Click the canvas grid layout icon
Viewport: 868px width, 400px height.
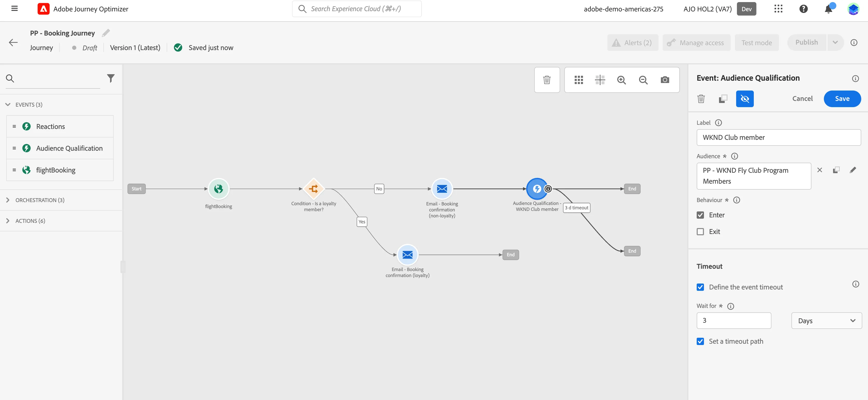tap(579, 80)
